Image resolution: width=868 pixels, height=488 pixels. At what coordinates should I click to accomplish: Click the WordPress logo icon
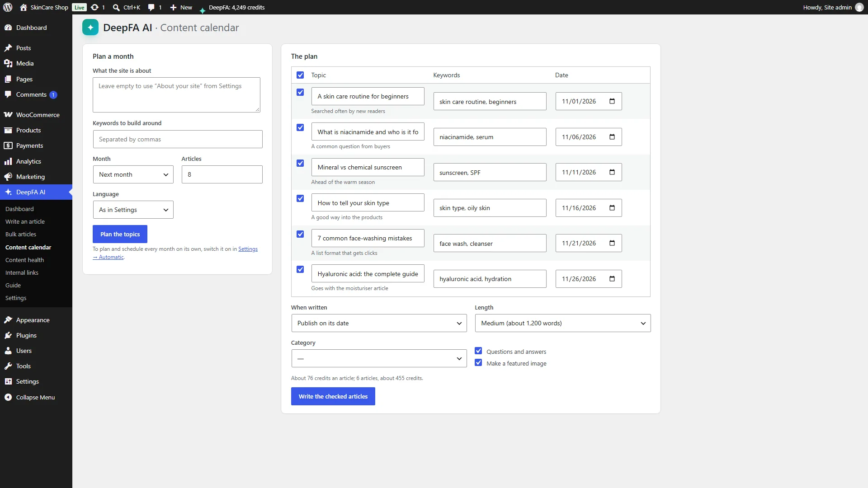tap(8, 7)
